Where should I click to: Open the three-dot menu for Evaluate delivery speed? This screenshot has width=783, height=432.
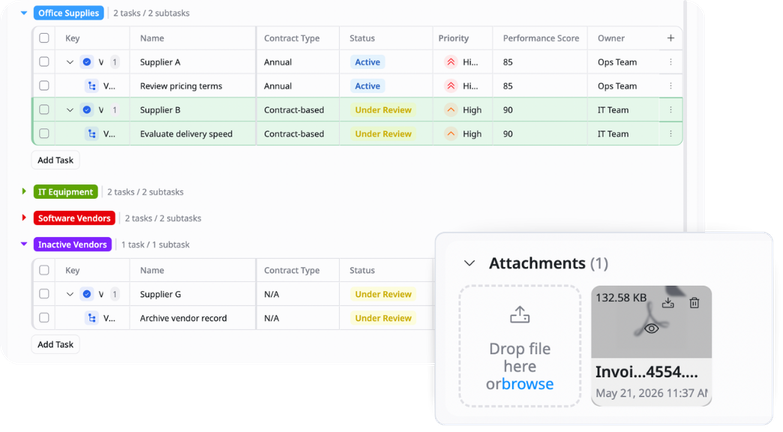(671, 134)
